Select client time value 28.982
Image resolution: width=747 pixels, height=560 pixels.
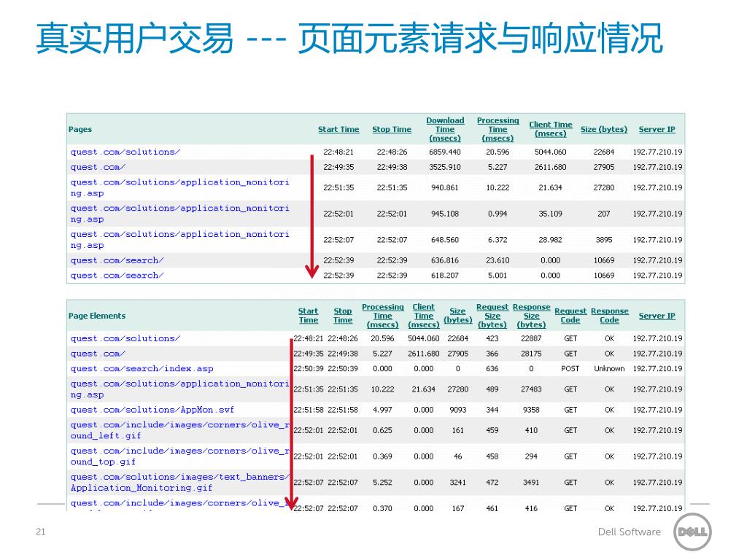coord(550,240)
